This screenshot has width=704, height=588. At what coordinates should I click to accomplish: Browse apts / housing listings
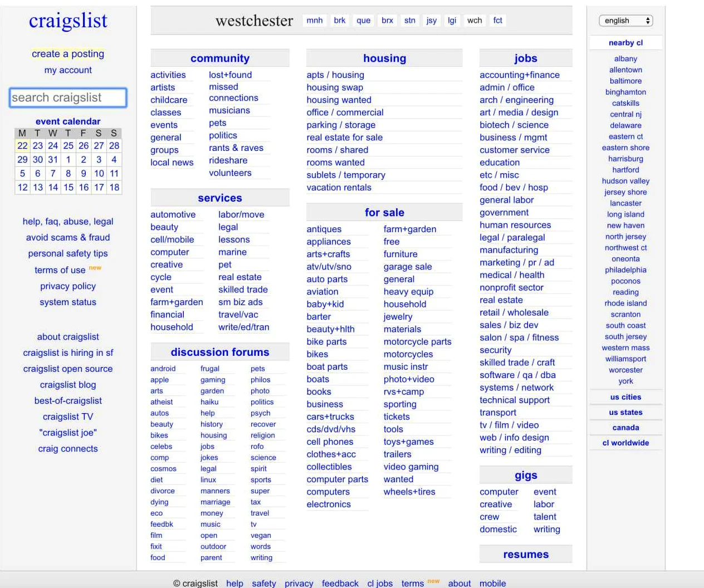pos(335,75)
